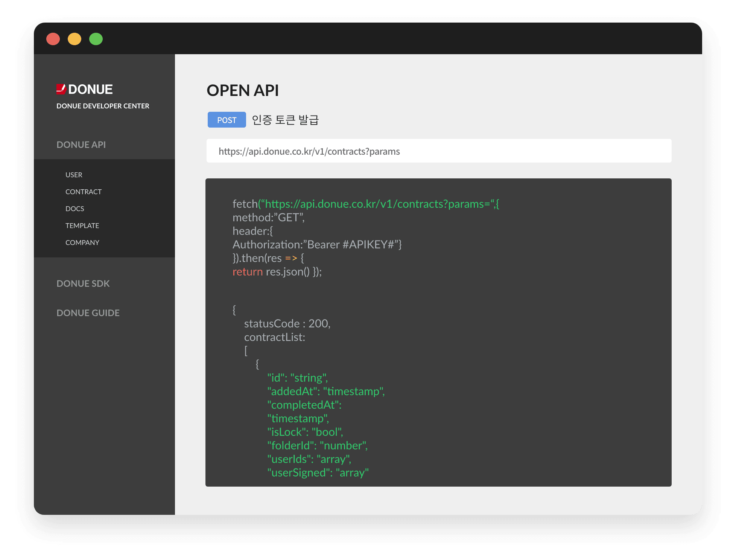Click the "addedAt": "timestamp" field
Viewport: 736px width, 560px height.
(x=326, y=391)
